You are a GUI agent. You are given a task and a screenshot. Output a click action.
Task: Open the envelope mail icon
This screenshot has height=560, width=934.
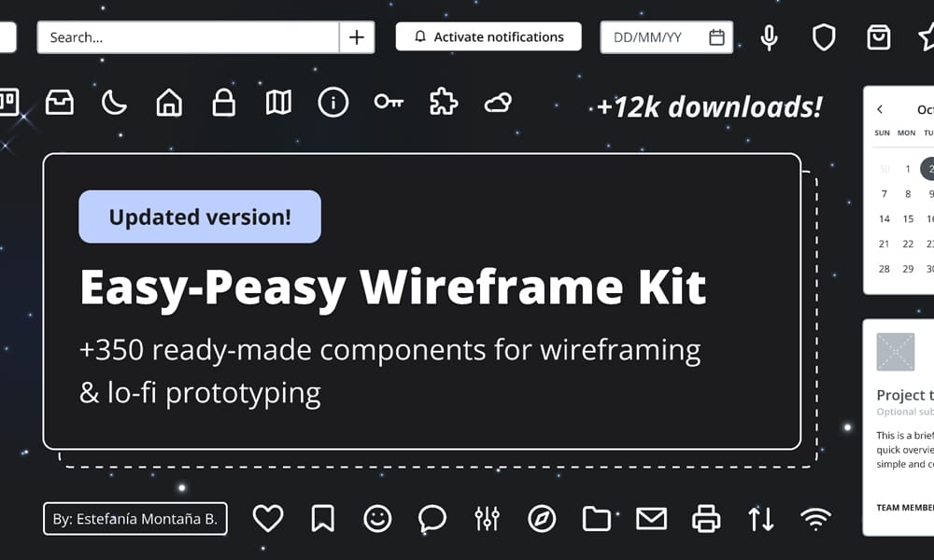(x=651, y=517)
